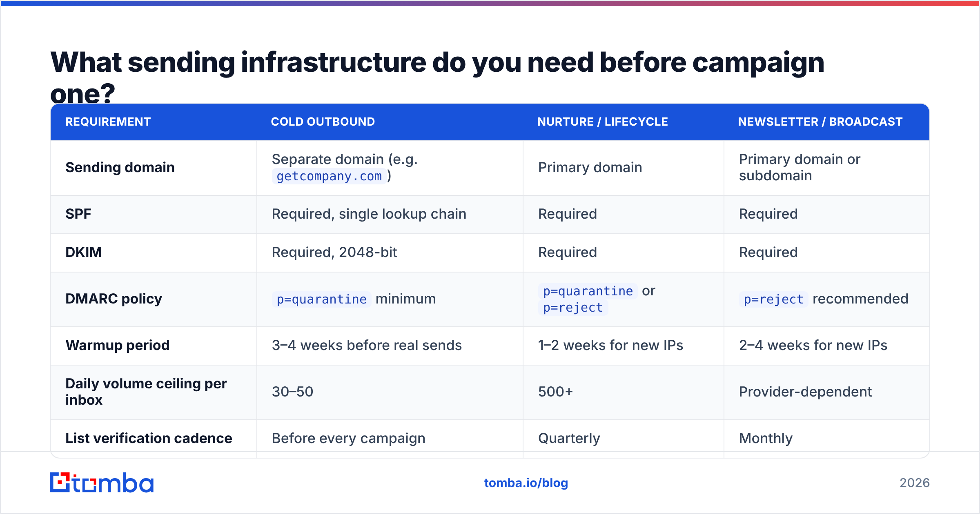Select the 'Warmup period' row label

[118, 345]
